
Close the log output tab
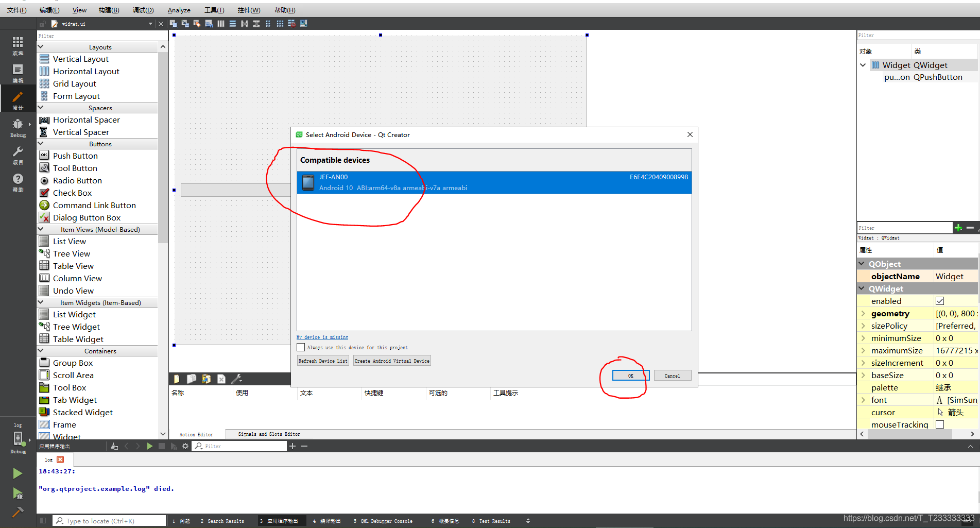(60, 459)
